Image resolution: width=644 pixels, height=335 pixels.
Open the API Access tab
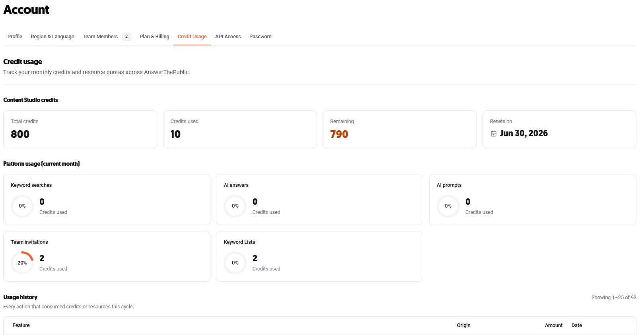click(x=228, y=37)
